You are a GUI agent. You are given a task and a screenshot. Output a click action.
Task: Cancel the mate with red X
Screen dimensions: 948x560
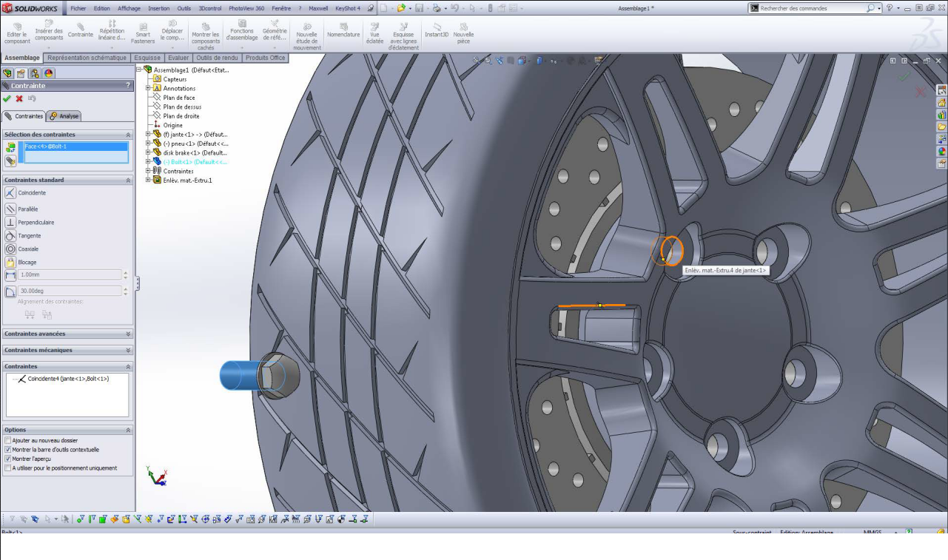coord(19,98)
